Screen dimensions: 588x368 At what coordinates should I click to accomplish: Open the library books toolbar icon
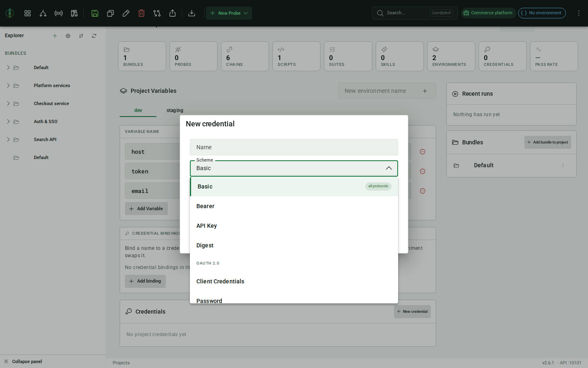[74, 13]
